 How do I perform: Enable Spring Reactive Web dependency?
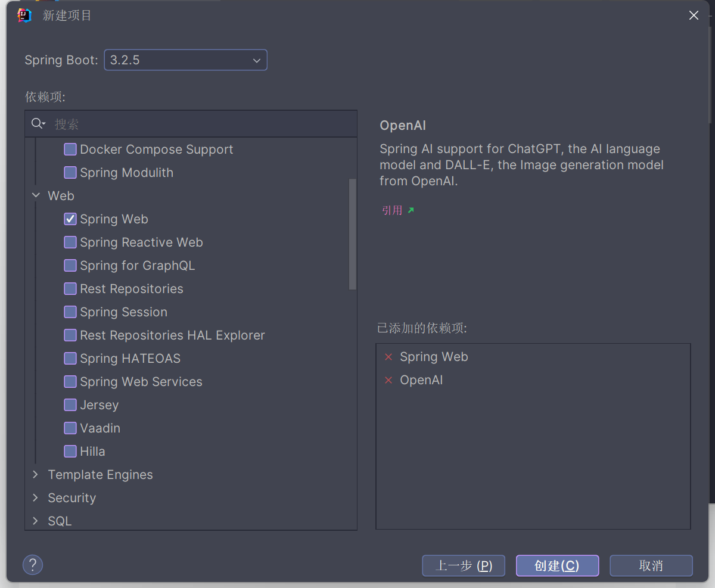[x=70, y=242]
